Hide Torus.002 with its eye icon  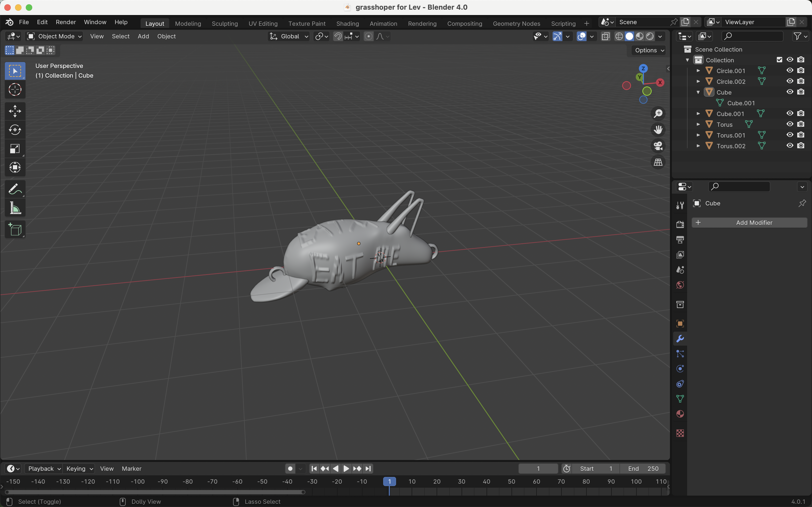click(790, 146)
